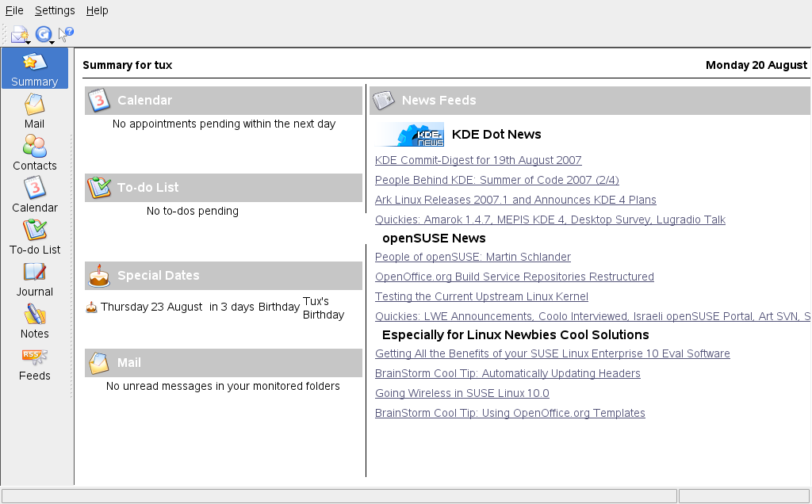
Task: Switch to Contacts in the sidebar
Action: coord(34,154)
